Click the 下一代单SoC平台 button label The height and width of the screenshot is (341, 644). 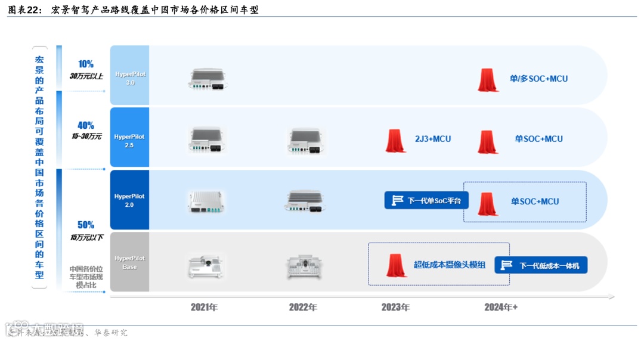pyautogui.click(x=434, y=201)
